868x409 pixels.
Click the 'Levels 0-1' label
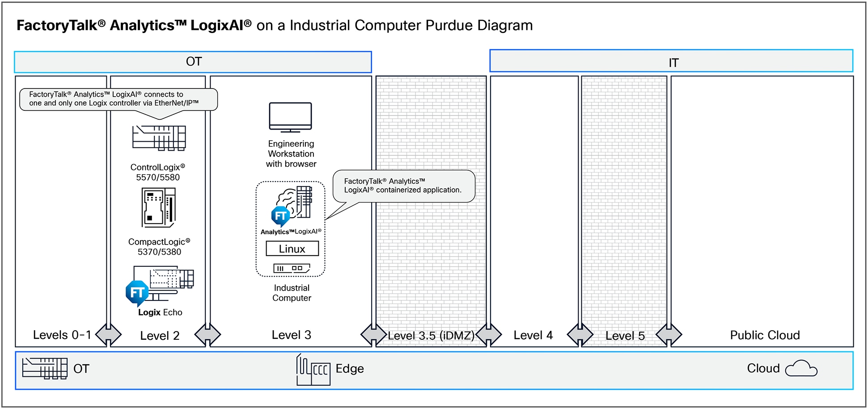point(62,335)
